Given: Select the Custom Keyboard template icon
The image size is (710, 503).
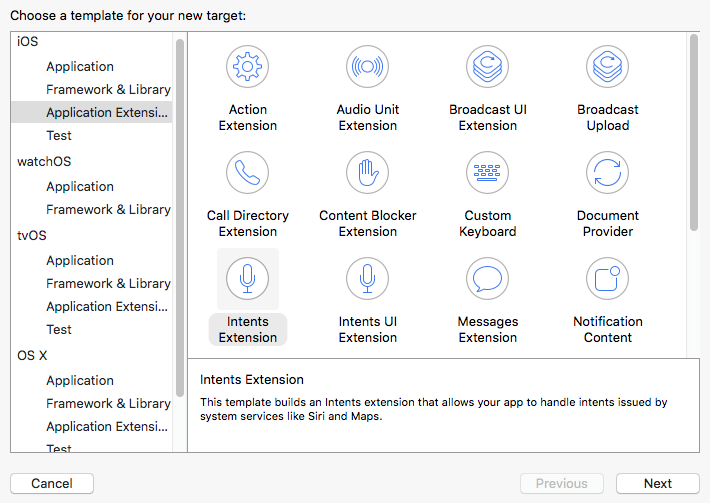Looking at the screenshot, I should click(487, 172).
